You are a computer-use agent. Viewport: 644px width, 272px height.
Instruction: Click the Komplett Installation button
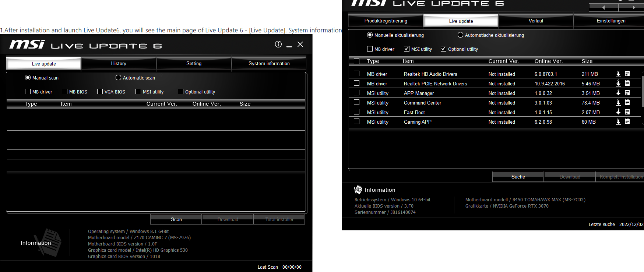[x=620, y=177]
